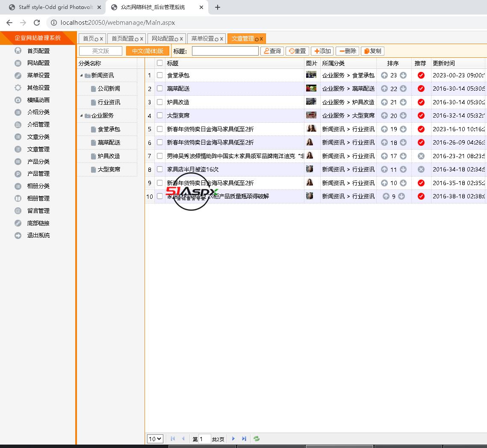Click the refresh icon in pagination bar
487x448 pixels.
[257, 439]
